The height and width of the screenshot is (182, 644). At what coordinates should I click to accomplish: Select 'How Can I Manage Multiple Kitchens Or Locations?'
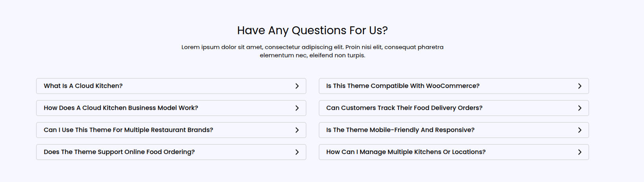406,152
